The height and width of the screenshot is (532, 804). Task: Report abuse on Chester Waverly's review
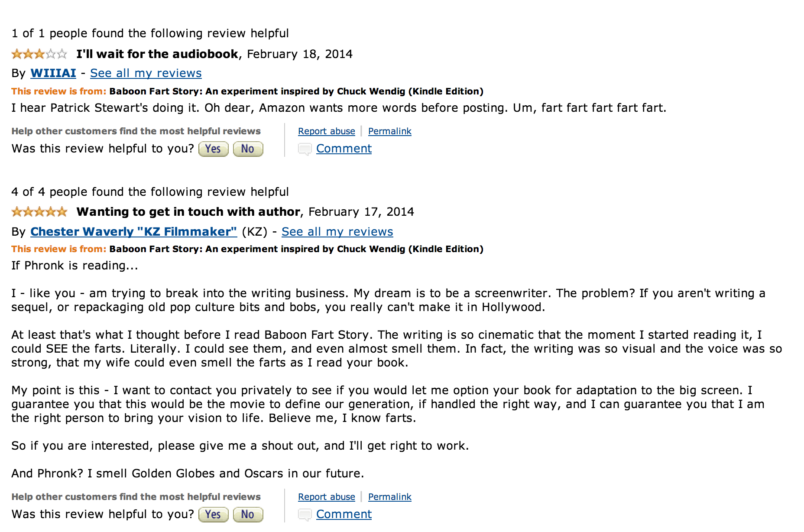326,497
